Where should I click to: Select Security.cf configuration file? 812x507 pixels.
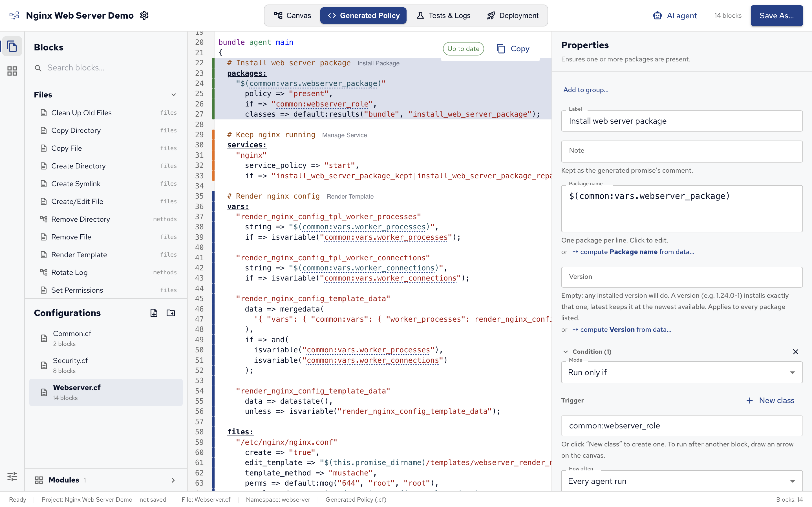pyautogui.click(x=106, y=365)
